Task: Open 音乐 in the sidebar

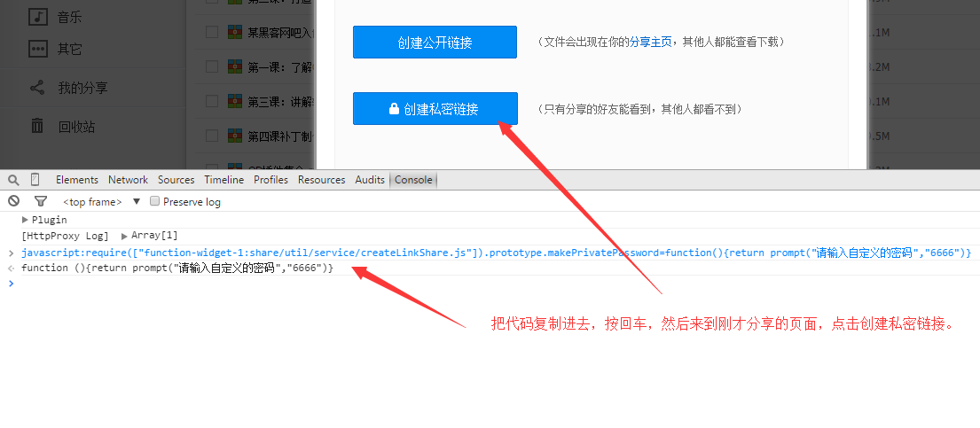Action: click(x=69, y=17)
